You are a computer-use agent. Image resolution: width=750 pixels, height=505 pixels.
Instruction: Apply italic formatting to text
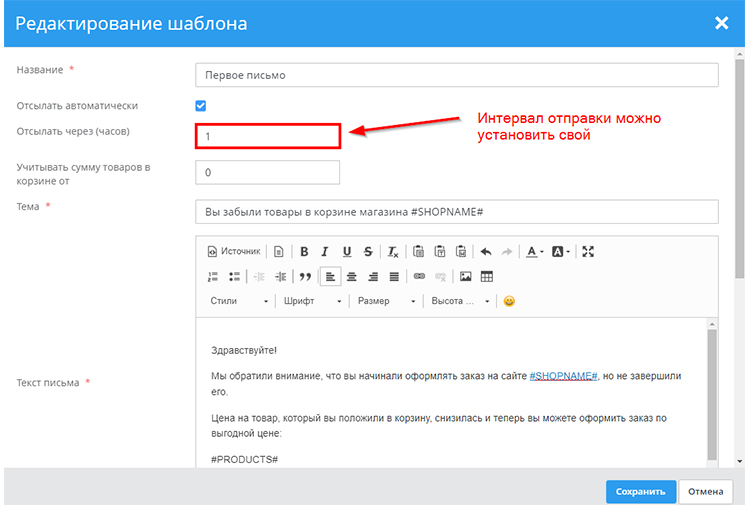(x=325, y=252)
